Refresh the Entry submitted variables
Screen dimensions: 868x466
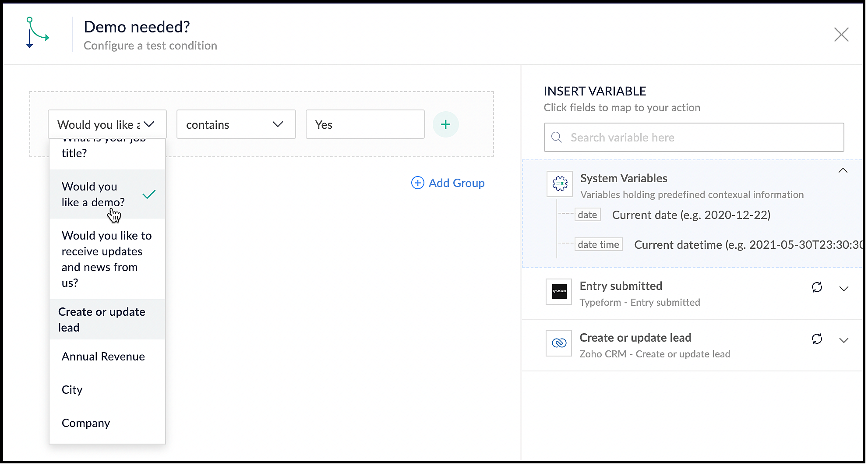817,287
